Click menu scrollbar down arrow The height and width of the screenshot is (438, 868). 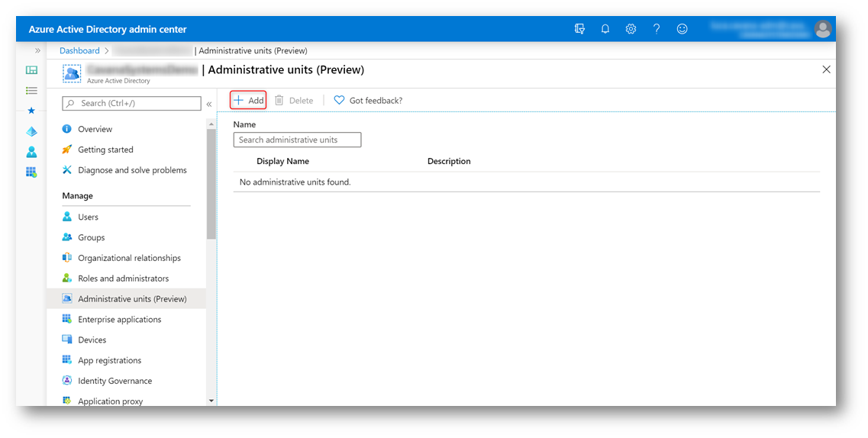[211, 401]
